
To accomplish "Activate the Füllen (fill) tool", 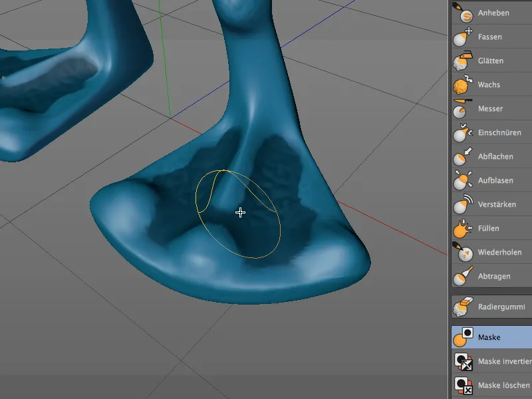I will [x=489, y=228].
